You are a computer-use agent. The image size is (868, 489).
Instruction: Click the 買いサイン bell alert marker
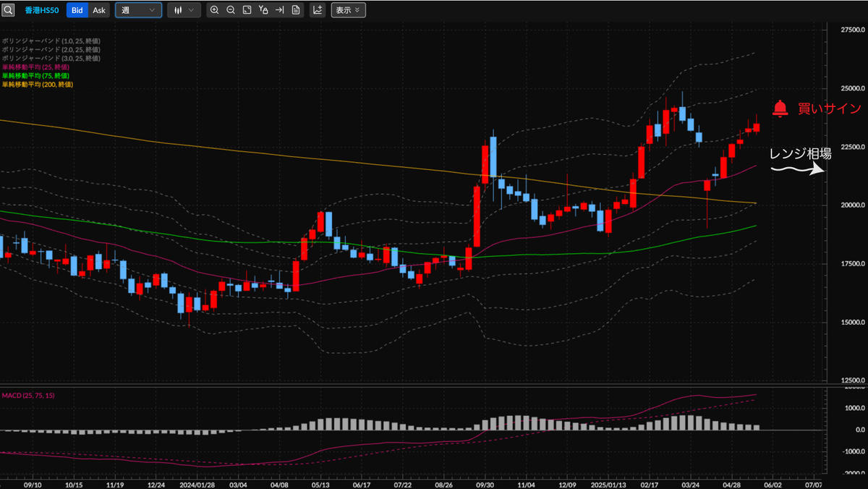click(780, 109)
